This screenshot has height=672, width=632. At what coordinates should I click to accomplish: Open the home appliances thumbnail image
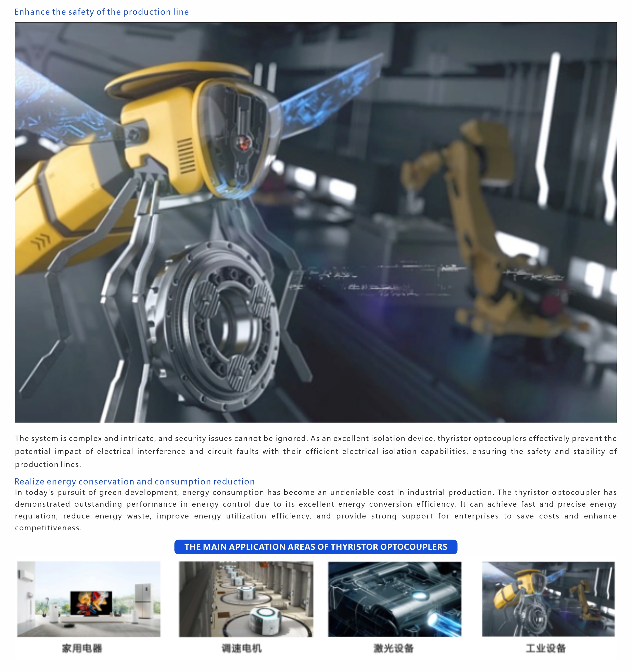click(89, 599)
